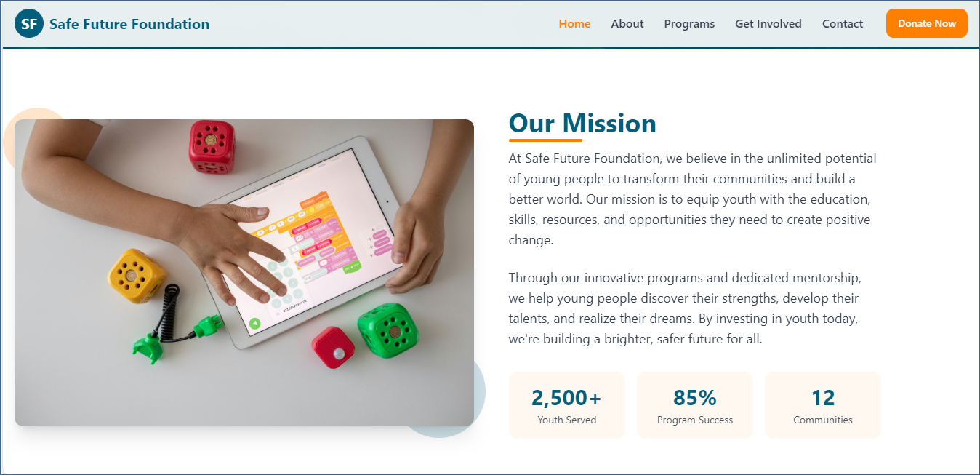Screen dimensions: 980x475
Task: Open the About page link
Action: [x=627, y=24]
